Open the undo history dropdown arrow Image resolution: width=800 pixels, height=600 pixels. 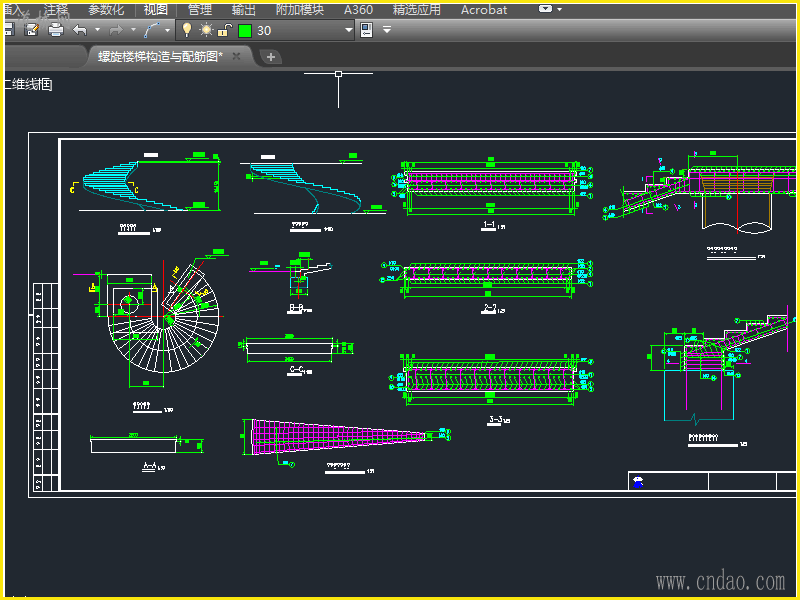97,30
